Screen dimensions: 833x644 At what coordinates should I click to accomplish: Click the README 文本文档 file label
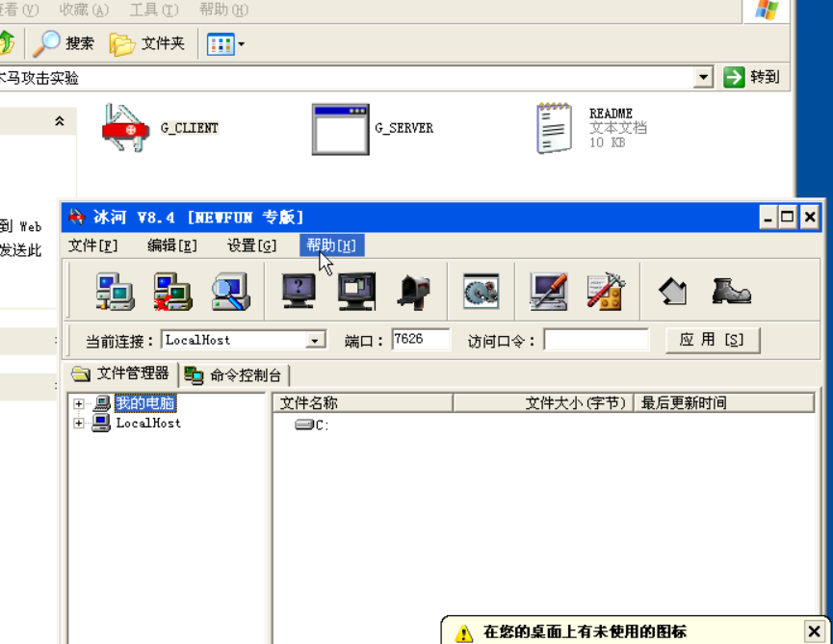(x=617, y=128)
